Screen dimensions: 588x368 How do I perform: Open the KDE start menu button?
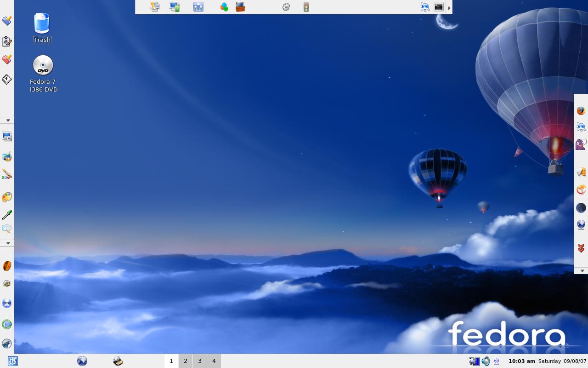(13, 361)
